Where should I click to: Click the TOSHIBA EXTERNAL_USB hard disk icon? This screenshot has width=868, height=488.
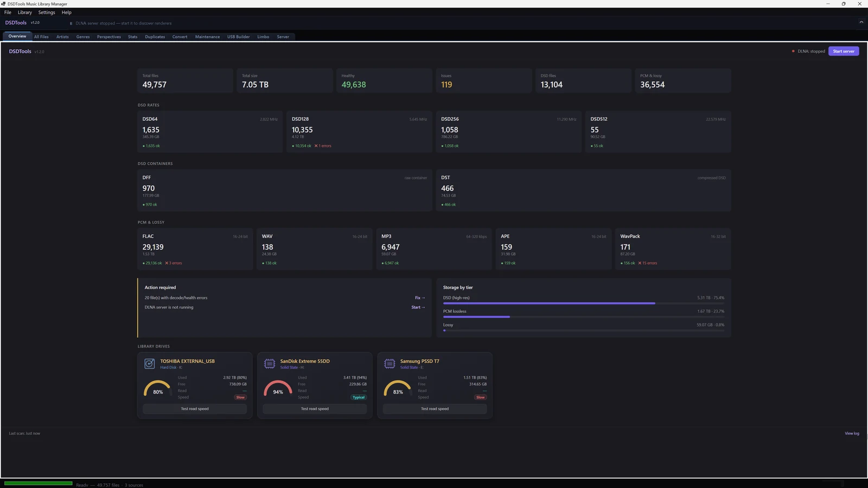149,364
